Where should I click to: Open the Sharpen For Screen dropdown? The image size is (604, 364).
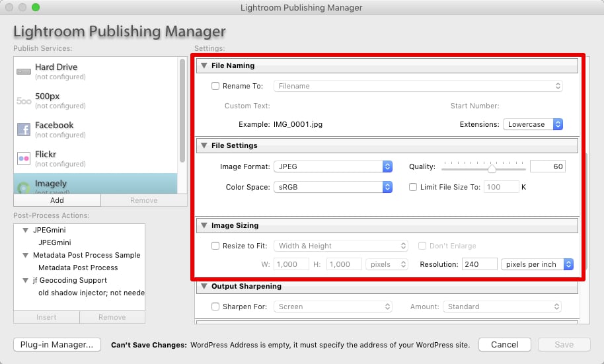pyautogui.click(x=333, y=307)
